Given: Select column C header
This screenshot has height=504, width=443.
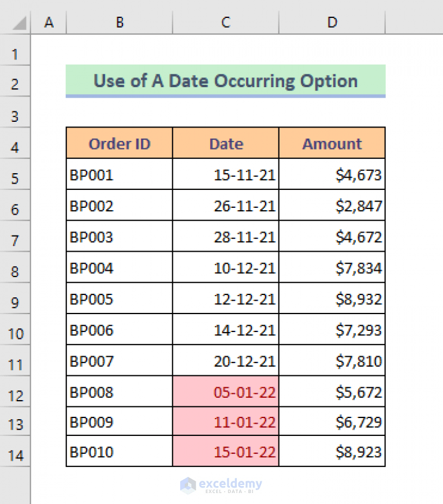Looking at the screenshot, I should pyautogui.click(x=225, y=22).
